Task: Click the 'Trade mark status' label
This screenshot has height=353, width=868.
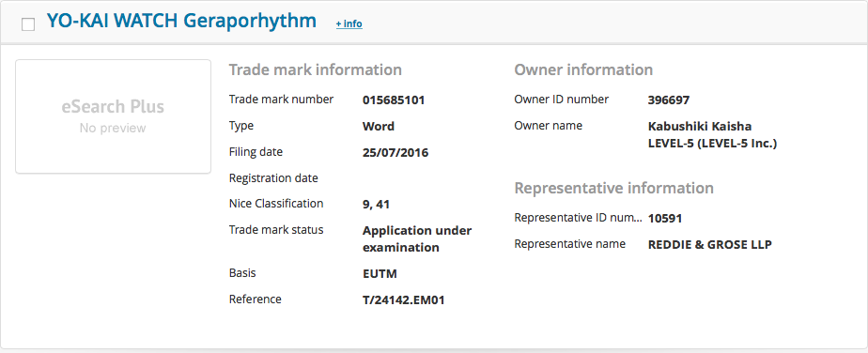Action: click(x=276, y=230)
